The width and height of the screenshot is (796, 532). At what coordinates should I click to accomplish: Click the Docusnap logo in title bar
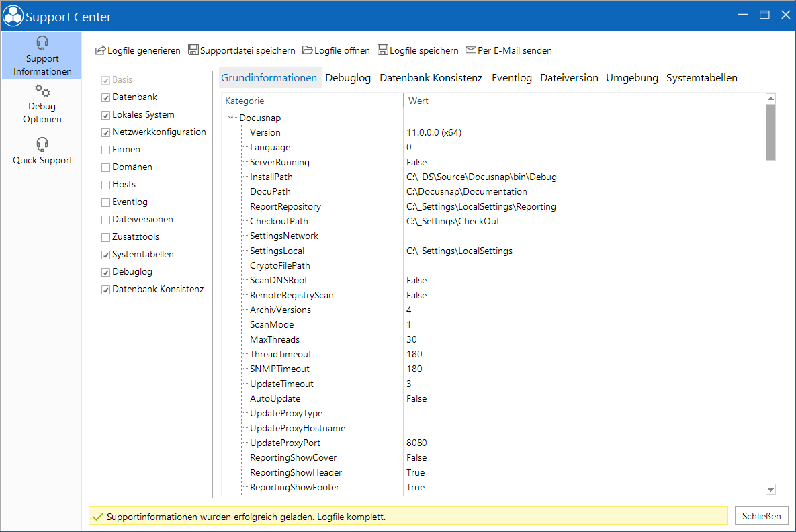coord(13,15)
